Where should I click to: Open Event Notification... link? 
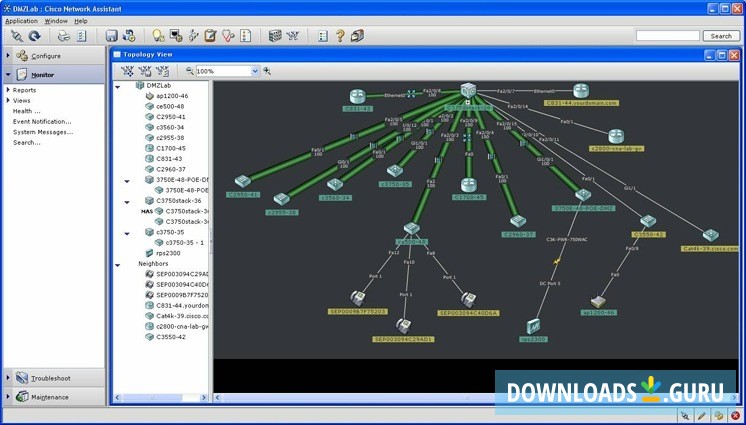tap(42, 121)
